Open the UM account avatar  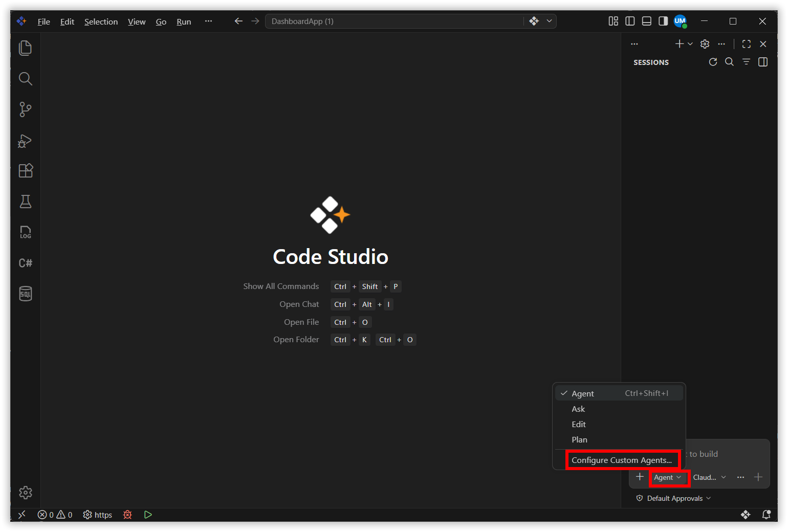point(680,21)
